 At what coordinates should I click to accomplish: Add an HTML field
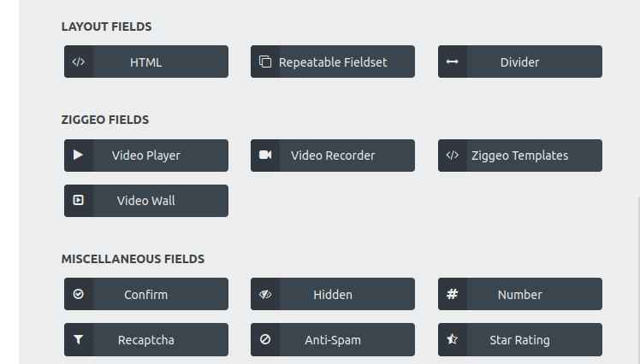click(146, 62)
